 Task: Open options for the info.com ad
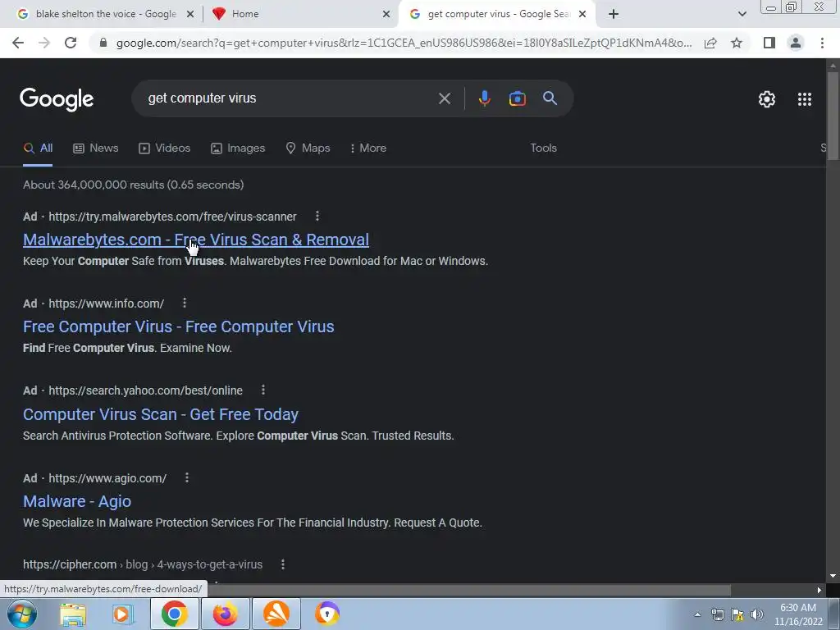coord(185,303)
